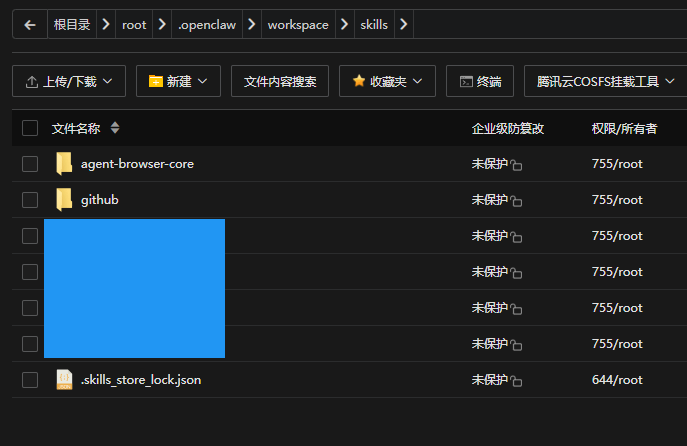The height and width of the screenshot is (446, 687).
Task: Click the back arrow in the path bar
Action: point(30,24)
